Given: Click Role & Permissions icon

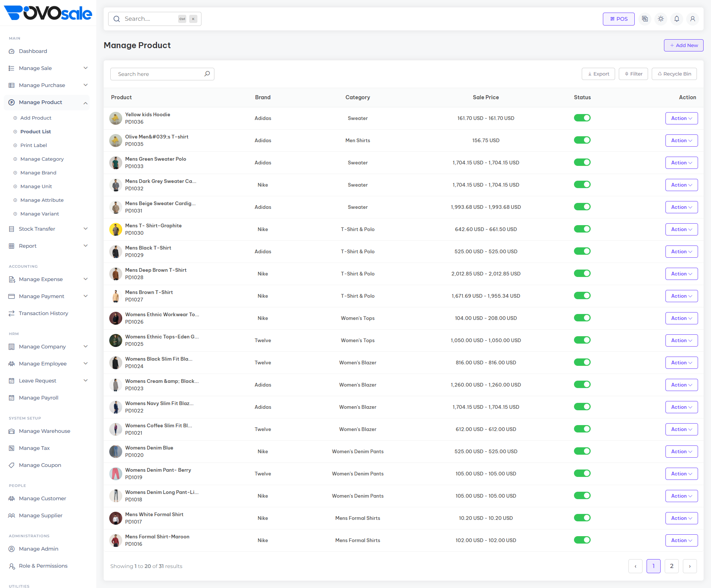Looking at the screenshot, I should point(11,566).
